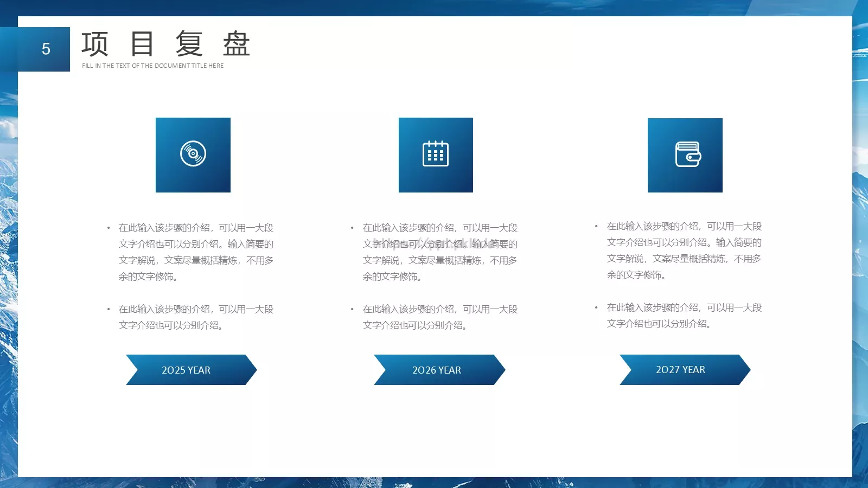
Task: Click the vinyl disc icon
Action: click(193, 153)
